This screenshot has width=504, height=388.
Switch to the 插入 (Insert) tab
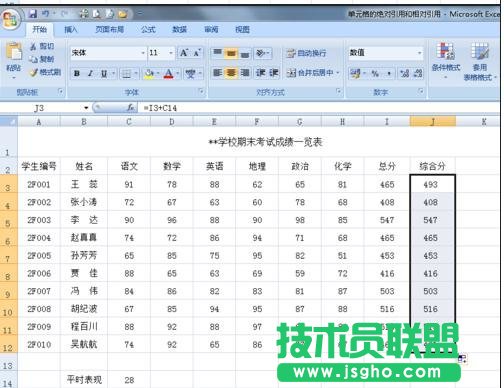pos(70,30)
